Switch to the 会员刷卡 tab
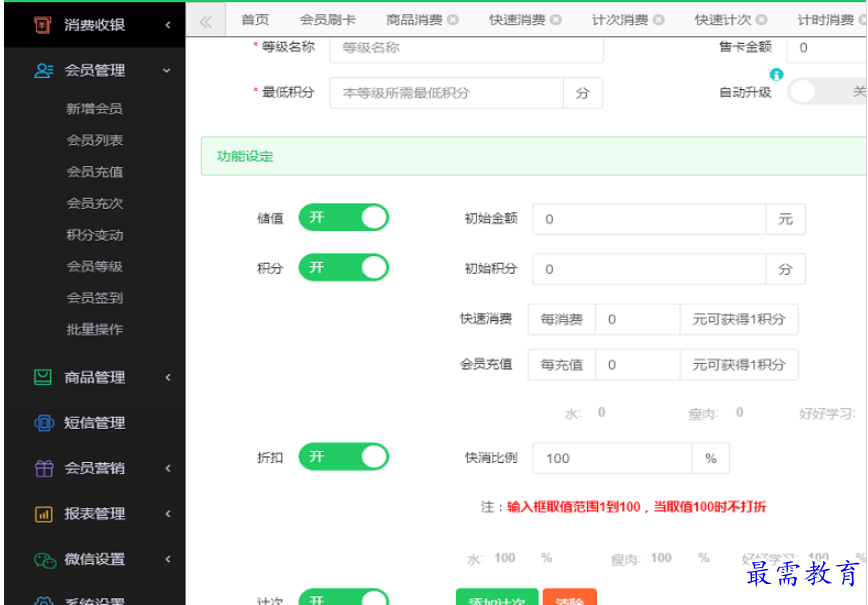868x605 pixels. (327, 20)
